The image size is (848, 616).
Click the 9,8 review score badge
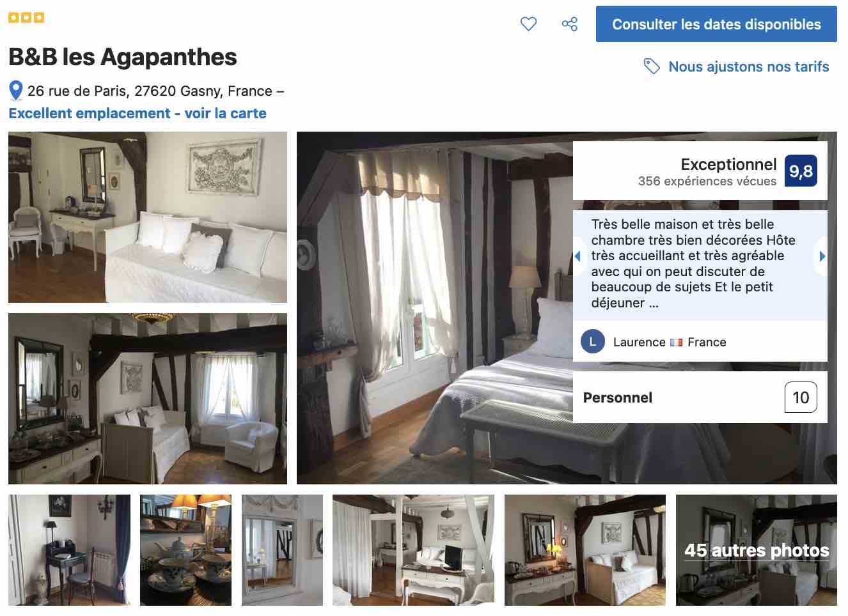[x=801, y=171]
